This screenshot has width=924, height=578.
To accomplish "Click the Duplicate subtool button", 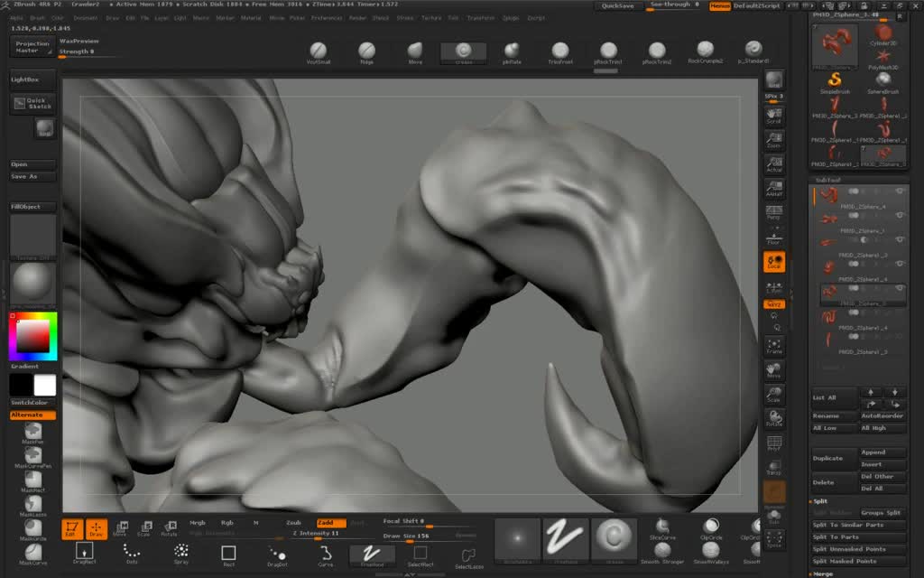I will pos(834,458).
